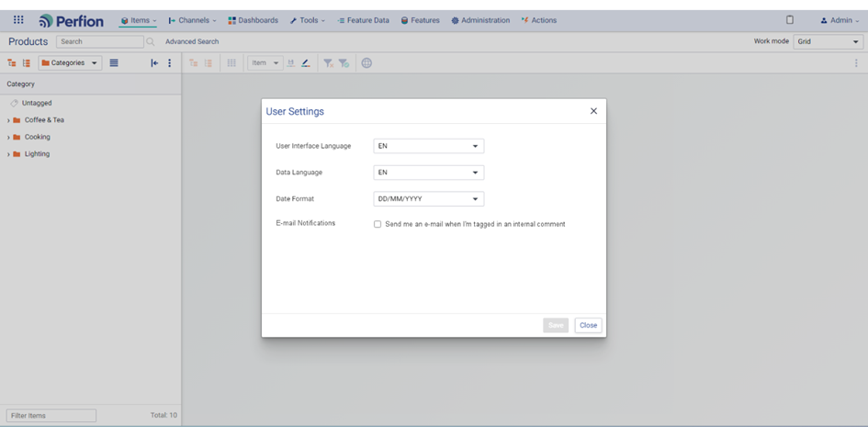
Task: Open left panel kebab menu
Action: [169, 63]
